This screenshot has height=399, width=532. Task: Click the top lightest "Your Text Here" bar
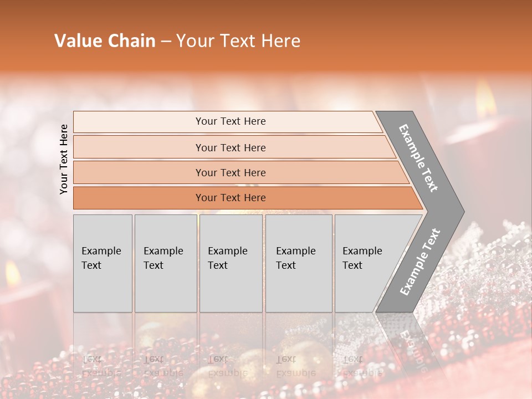230,121
